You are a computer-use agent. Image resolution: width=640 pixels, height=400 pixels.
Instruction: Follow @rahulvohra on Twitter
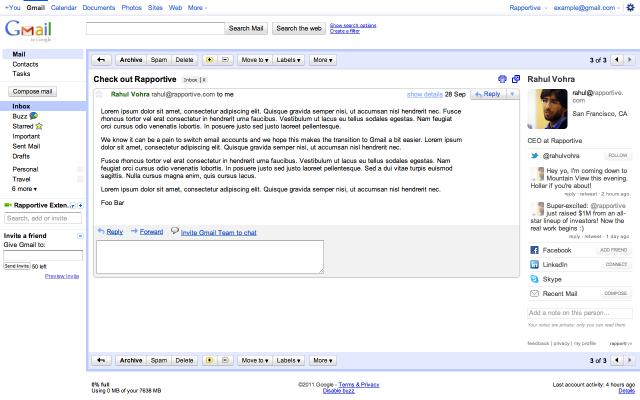tap(618, 156)
